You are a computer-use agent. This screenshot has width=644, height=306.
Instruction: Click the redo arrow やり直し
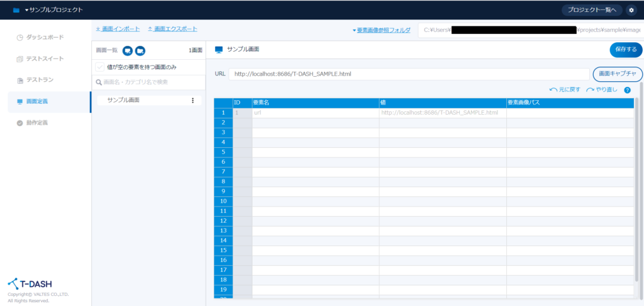(x=602, y=90)
